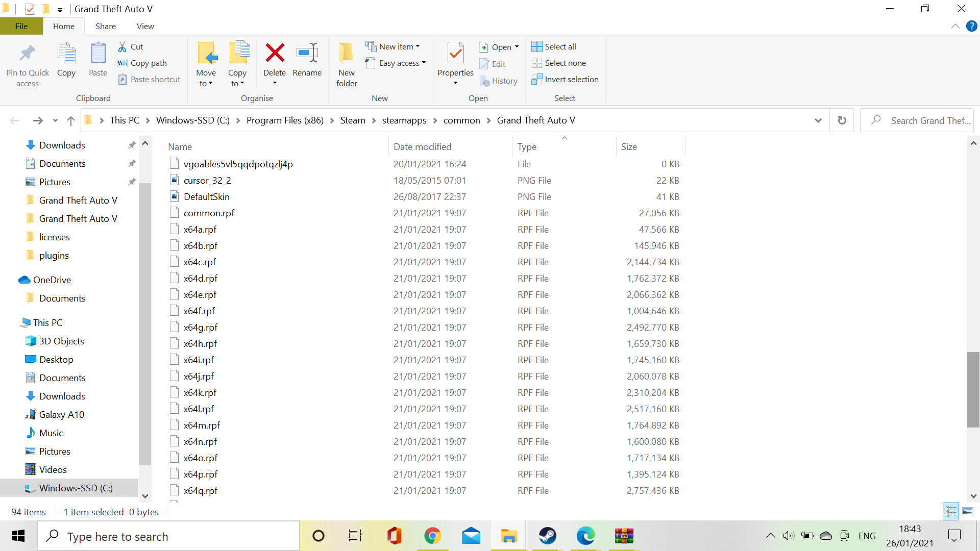
Task: Collapse the ribbon with the chevron
Action: tap(955, 27)
